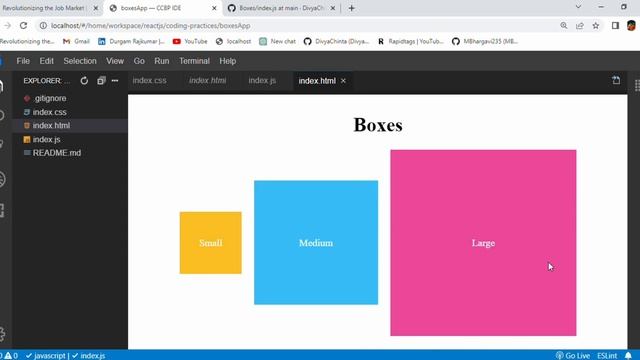The image size is (640, 360).
Task: Open the Help menu
Action: [228, 61]
